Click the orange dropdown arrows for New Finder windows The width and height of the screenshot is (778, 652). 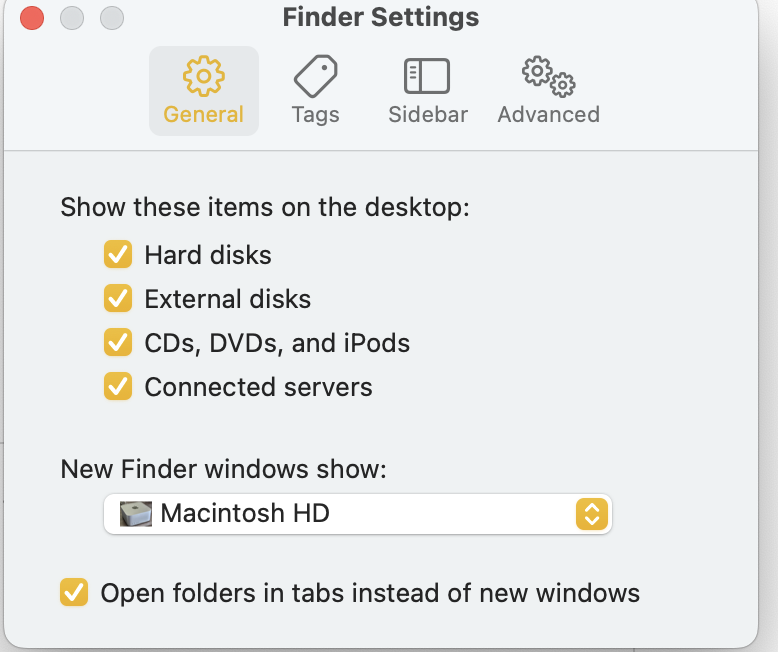[x=592, y=514]
